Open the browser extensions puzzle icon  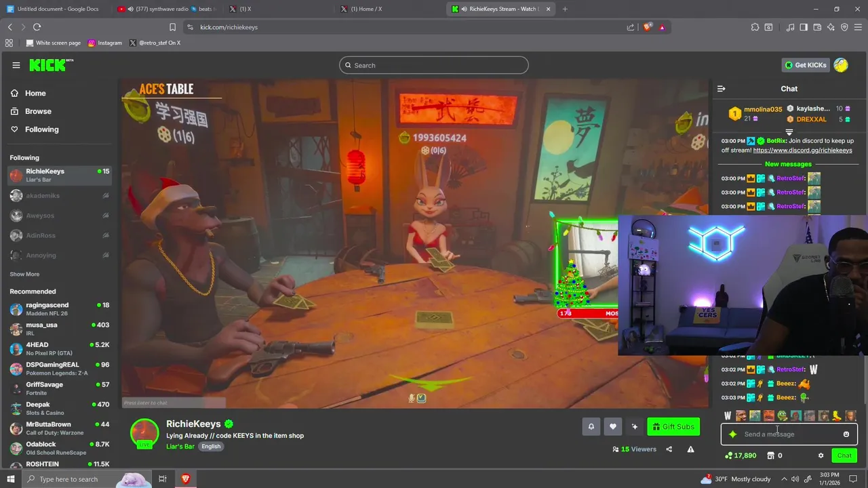point(755,27)
